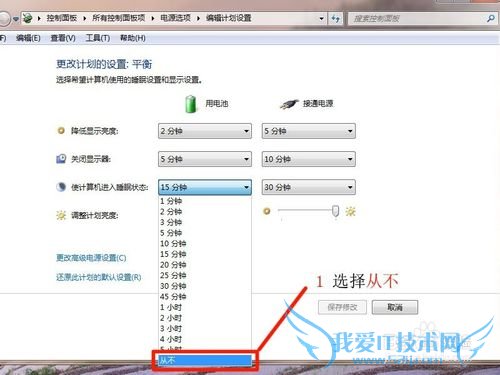The width and height of the screenshot is (500, 375).
Task: Select 25 分钟 in the sleep list
Action: click(x=205, y=276)
